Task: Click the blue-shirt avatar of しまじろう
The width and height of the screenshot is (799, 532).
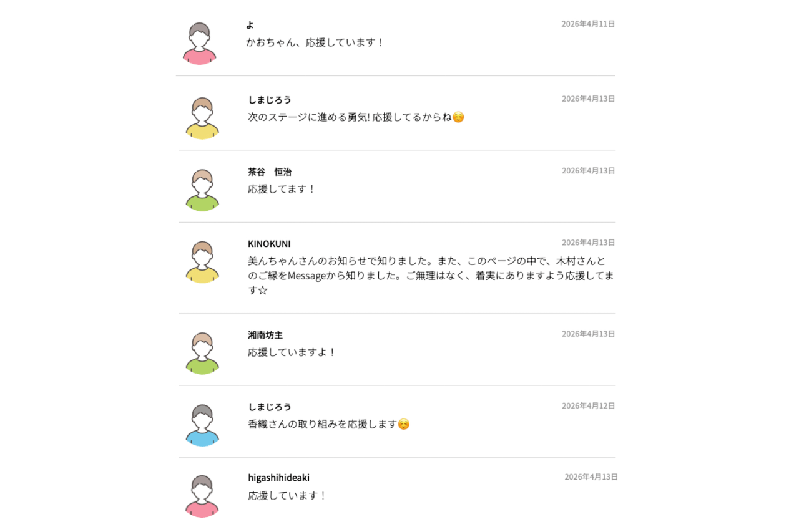Action: click(202, 425)
